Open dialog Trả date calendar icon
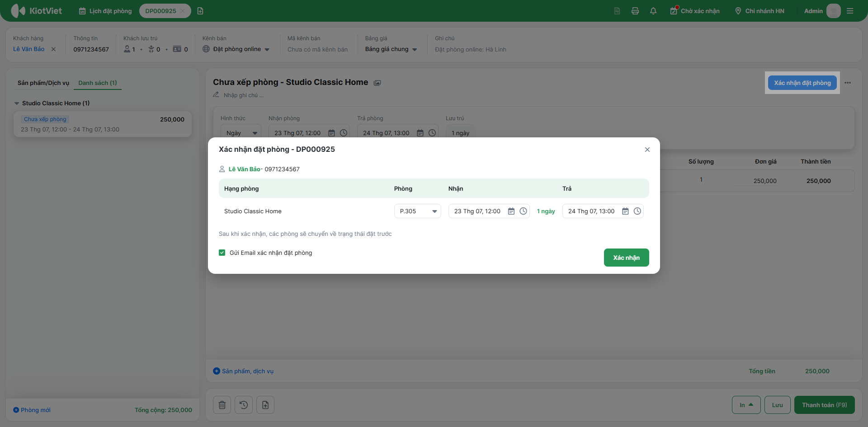868x427 pixels. coord(625,211)
